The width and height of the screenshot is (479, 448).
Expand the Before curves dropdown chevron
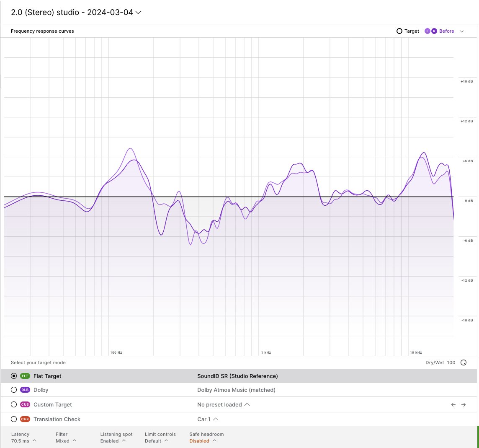(x=462, y=31)
